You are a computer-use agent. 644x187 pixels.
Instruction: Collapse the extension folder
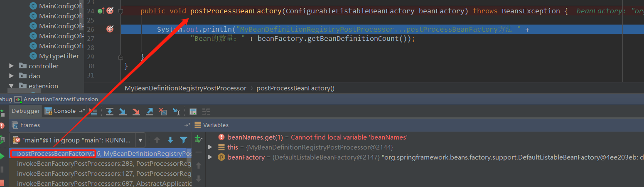[x=12, y=86]
